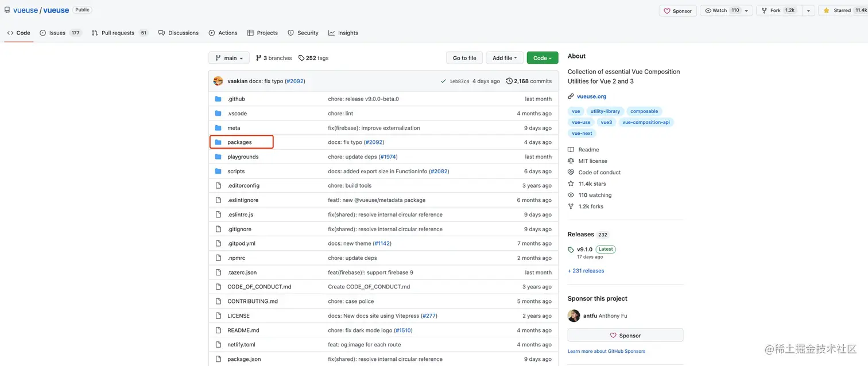This screenshot has height=366, width=868.
Task: Click the playgrounds folder icon
Action: [218, 157]
